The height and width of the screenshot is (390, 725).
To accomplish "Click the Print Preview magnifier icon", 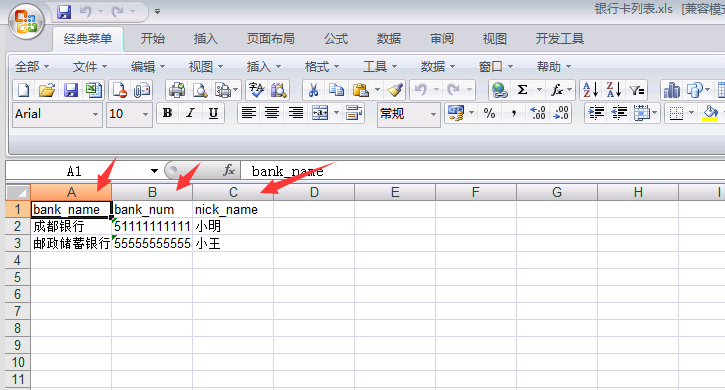I will pyautogui.click(x=200, y=90).
